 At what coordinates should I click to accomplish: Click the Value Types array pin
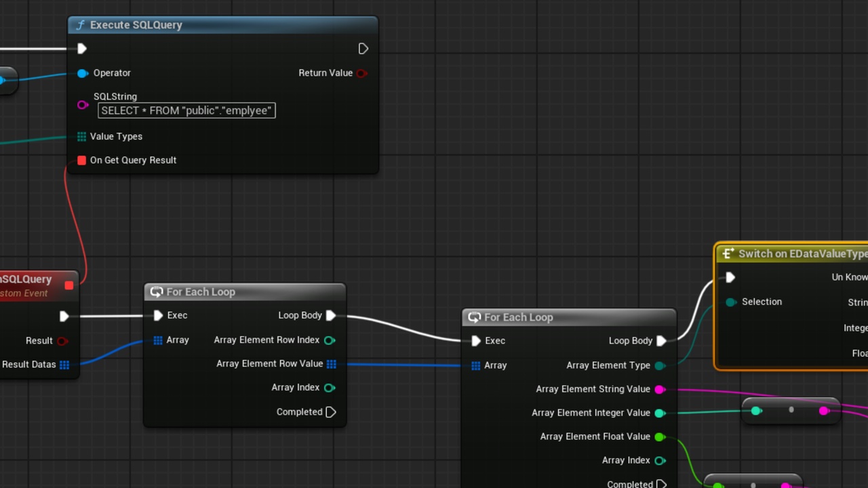click(81, 136)
